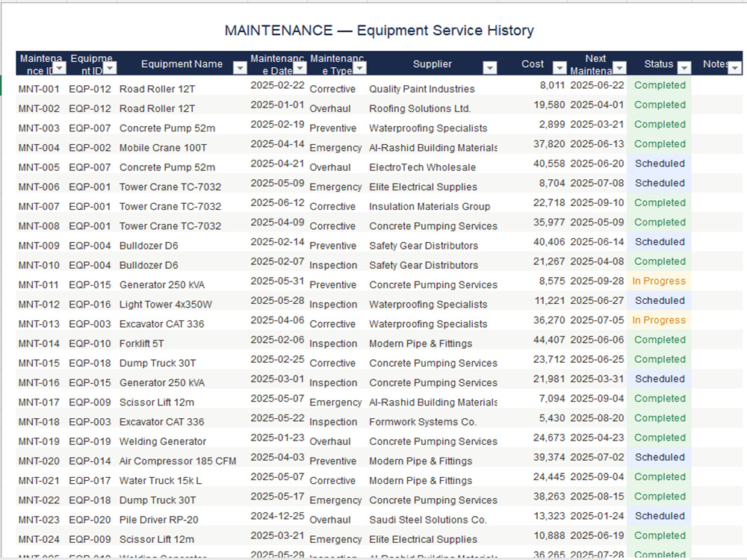Open the Notes column filter dropdown

[734, 69]
